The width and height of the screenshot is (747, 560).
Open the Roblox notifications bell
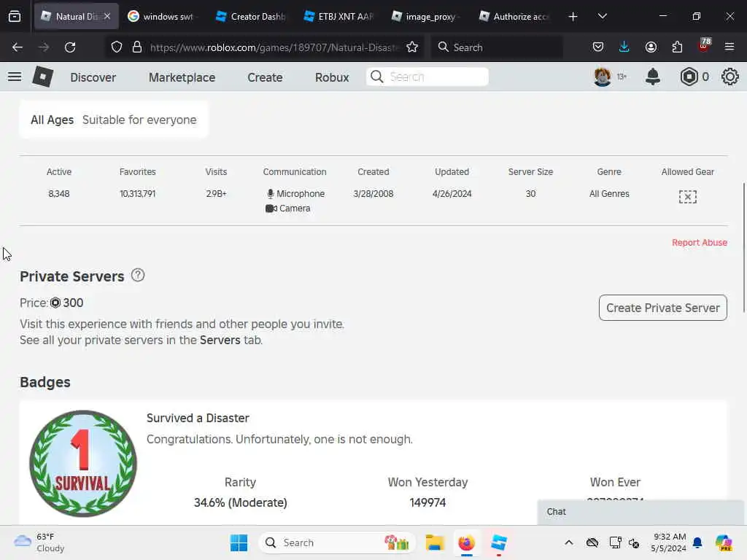point(653,77)
